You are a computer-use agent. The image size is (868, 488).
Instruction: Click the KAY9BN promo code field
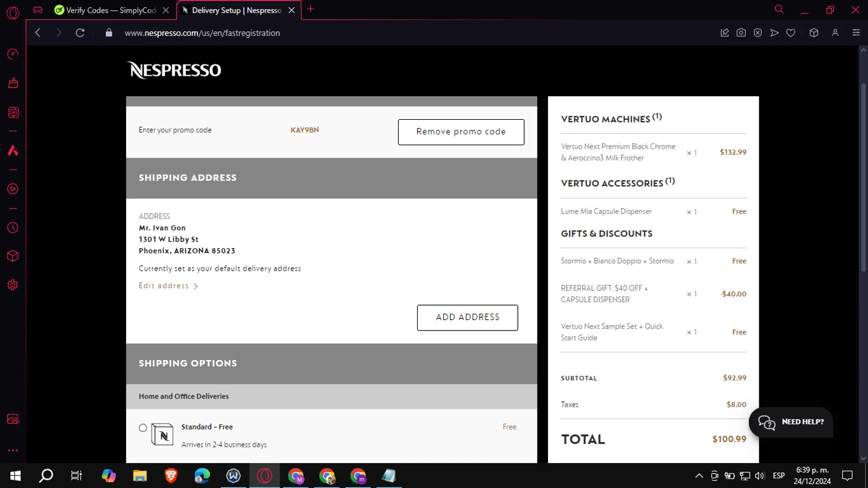tap(304, 130)
